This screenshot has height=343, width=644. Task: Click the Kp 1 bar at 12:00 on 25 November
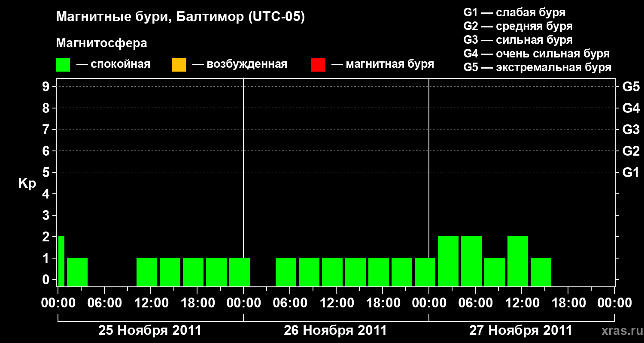tap(147, 272)
